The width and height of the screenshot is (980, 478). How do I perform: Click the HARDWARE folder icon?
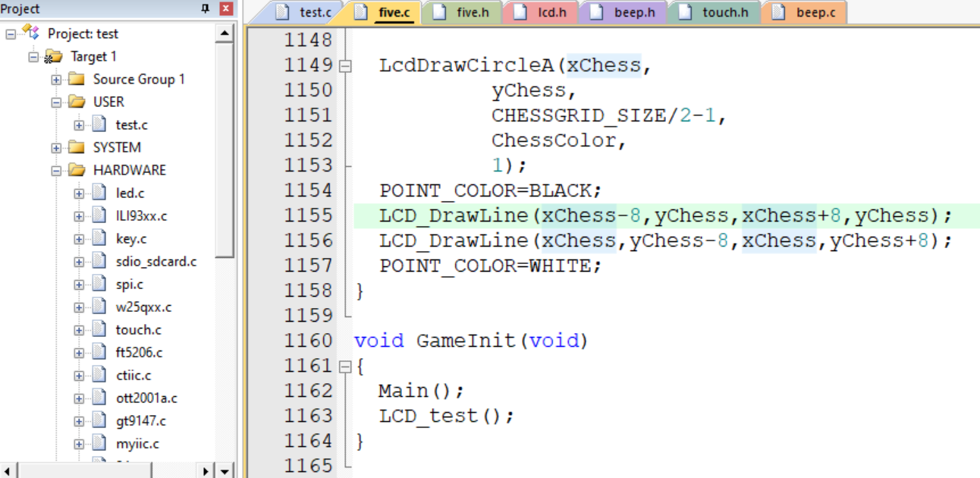[x=76, y=170]
